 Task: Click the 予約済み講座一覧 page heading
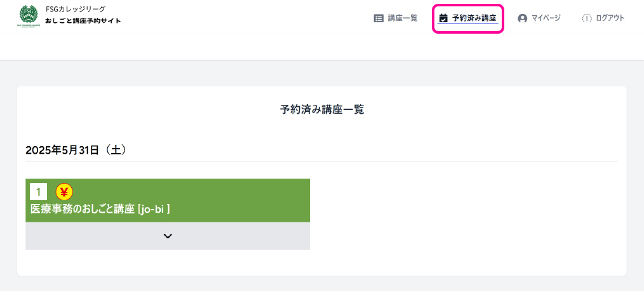point(321,109)
